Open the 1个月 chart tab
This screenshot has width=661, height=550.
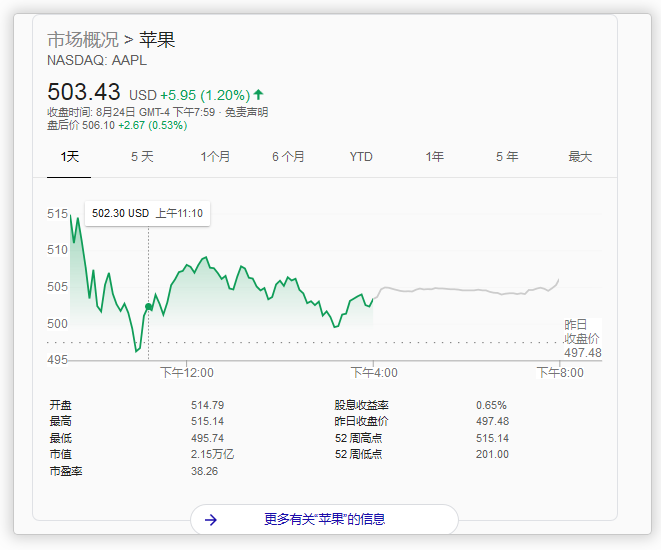pyautogui.click(x=215, y=157)
